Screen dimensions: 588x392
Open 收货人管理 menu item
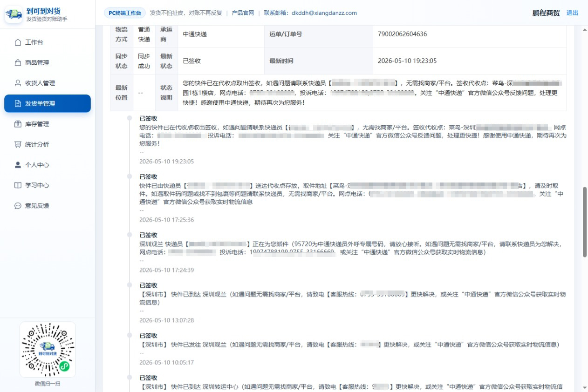[x=48, y=83]
